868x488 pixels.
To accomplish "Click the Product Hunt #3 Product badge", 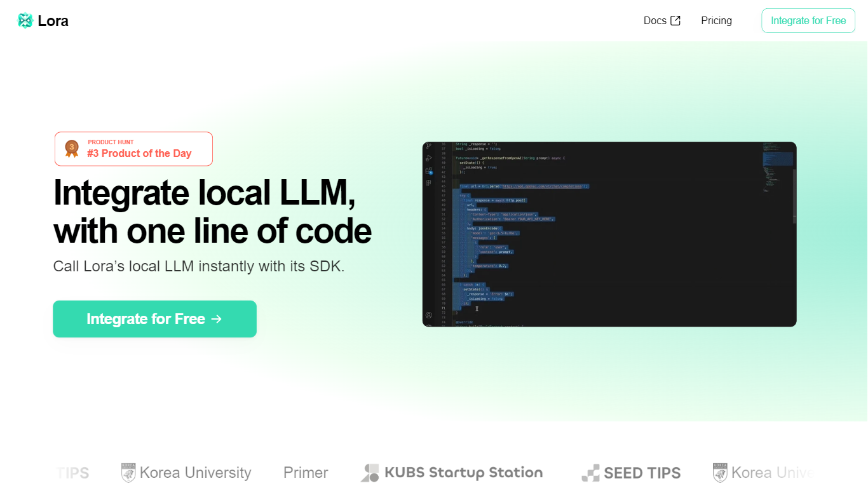I will [x=133, y=149].
